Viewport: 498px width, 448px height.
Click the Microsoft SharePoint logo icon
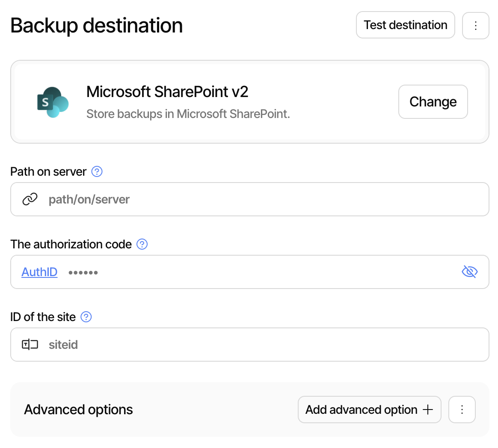point(52,102)
